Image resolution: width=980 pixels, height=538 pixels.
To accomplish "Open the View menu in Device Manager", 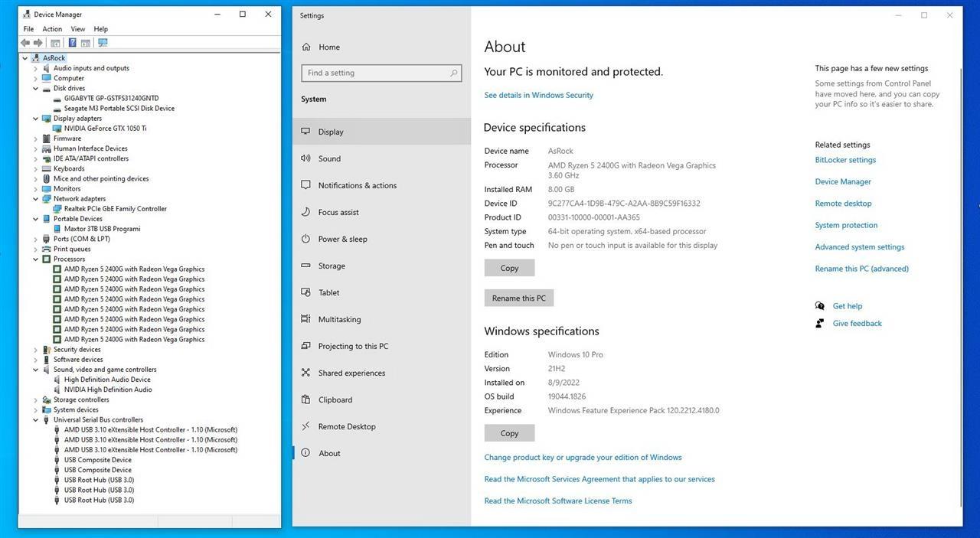I will coord(78,29).
